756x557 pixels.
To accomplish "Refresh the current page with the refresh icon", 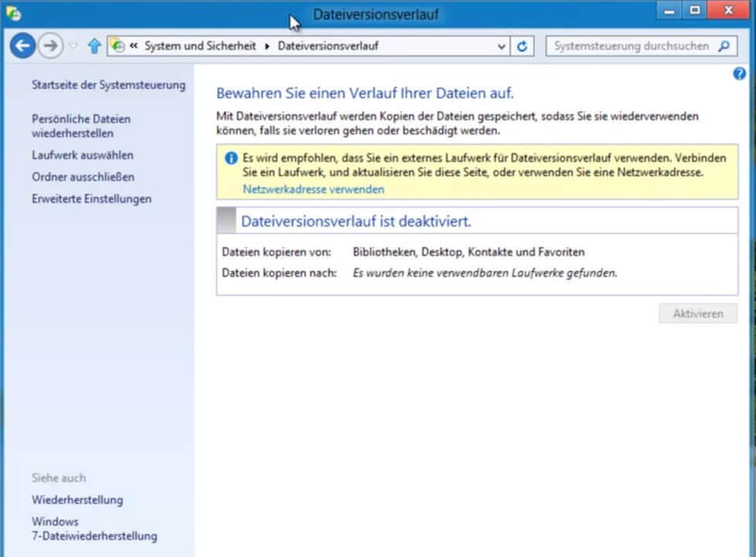I will coord(523,46).
